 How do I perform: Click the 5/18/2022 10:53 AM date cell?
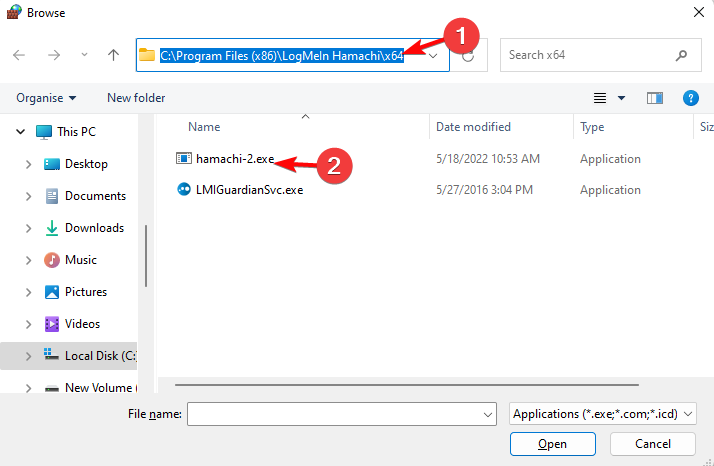tap(488, 159)
